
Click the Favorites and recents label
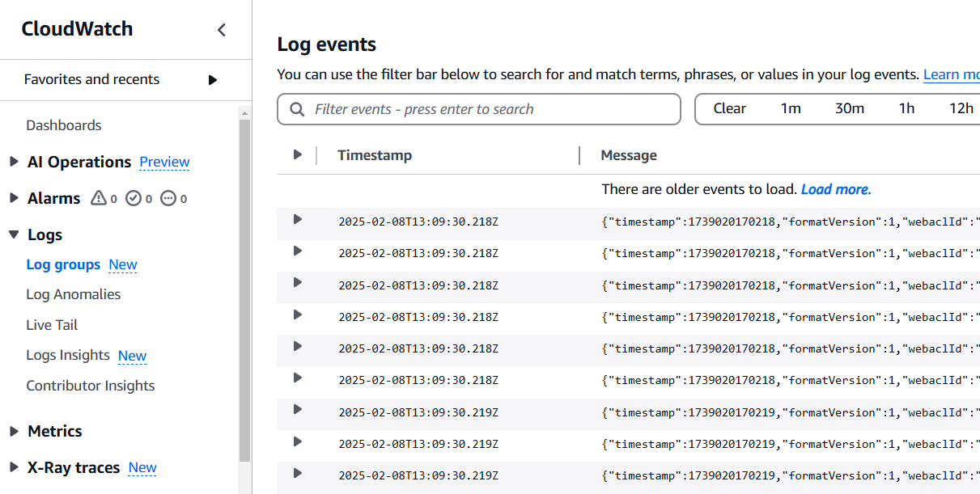(91, 79)
